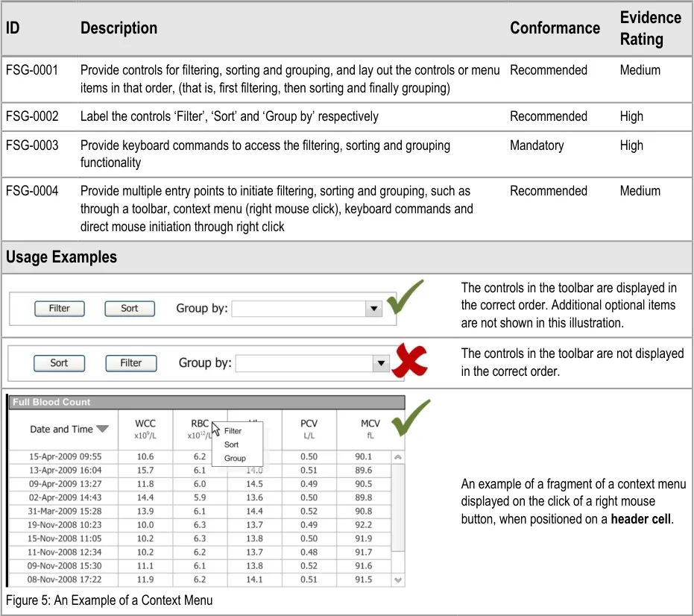Click the green checkmark beside Full Blood Count table
This screenshot has width=694, height=616.
click(x=411, y=418)
